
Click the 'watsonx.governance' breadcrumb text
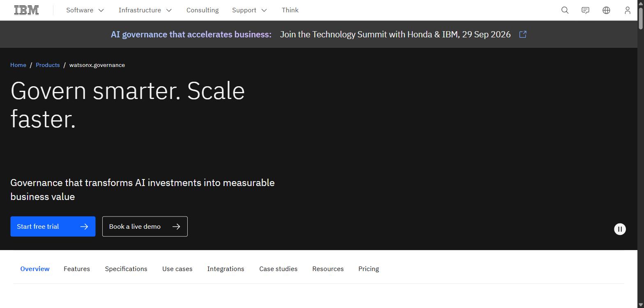[97, 65]
